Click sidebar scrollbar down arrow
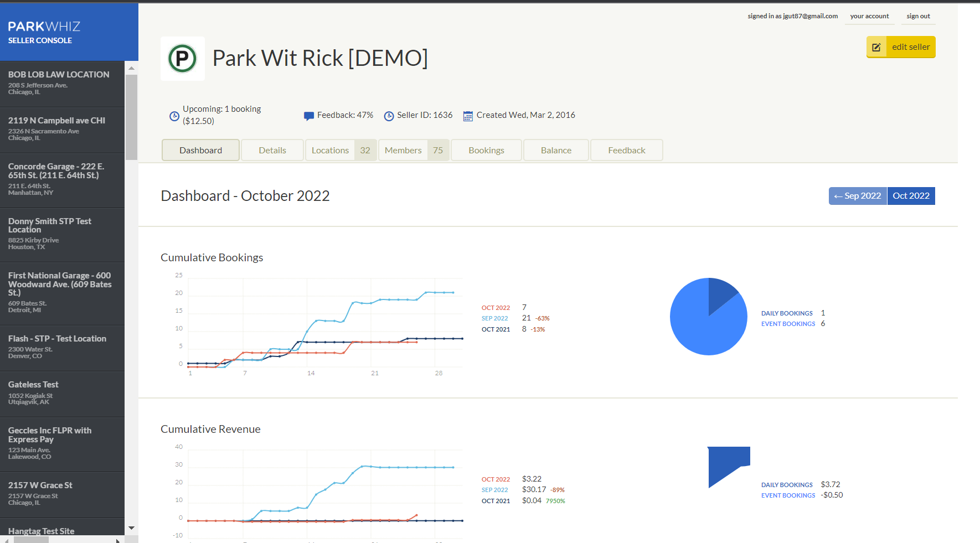The height and width of the screenshot is (543, 980). pos(131,528)
